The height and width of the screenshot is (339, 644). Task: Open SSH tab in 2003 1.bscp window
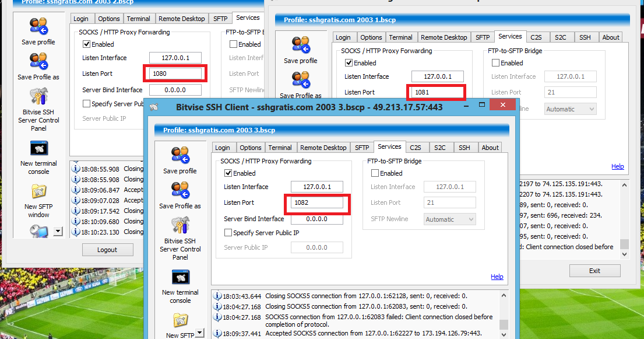click(585, 37)
